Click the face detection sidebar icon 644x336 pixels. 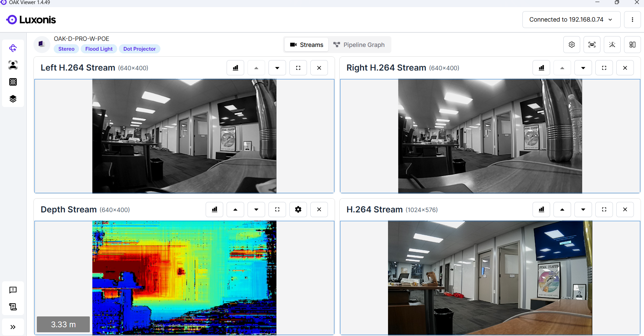click(13, 65)
